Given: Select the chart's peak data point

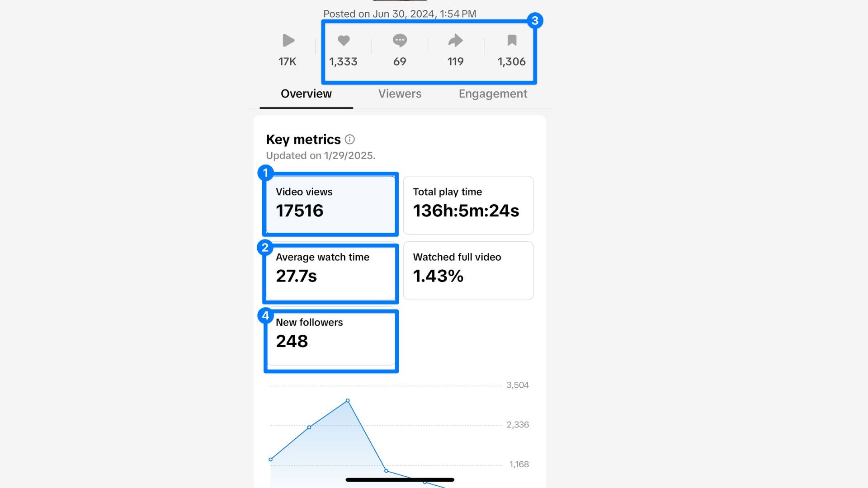Looking at the screenshot, I should (347, 400).
